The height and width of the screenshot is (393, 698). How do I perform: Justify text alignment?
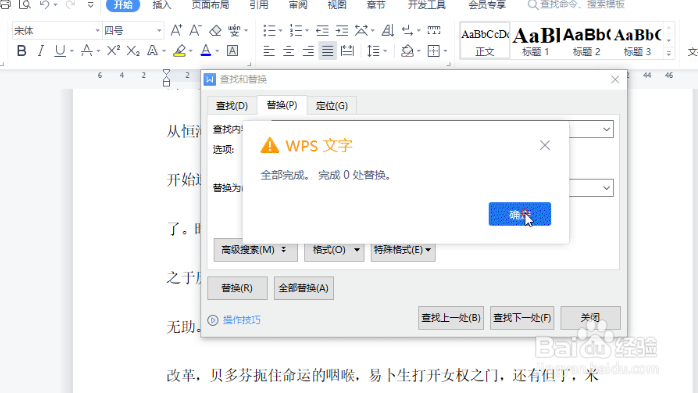327,51
